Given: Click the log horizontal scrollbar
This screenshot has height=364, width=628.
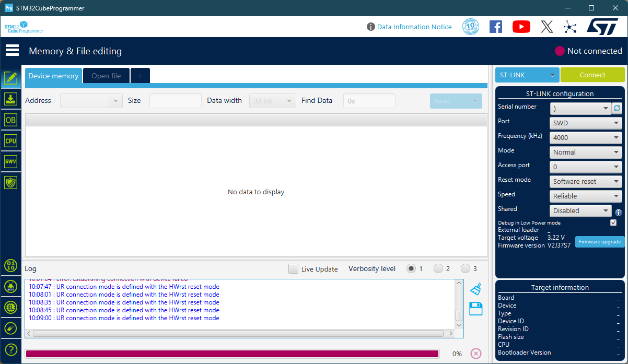Looking at the screenshot, I should (x=239, y=333).
